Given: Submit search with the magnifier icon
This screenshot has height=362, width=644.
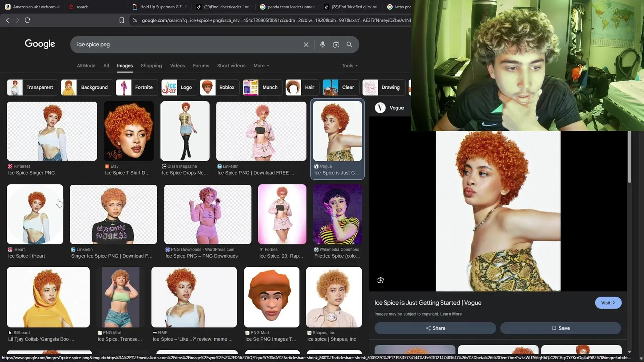Looking at the screenshot, I should pos(349,44).
